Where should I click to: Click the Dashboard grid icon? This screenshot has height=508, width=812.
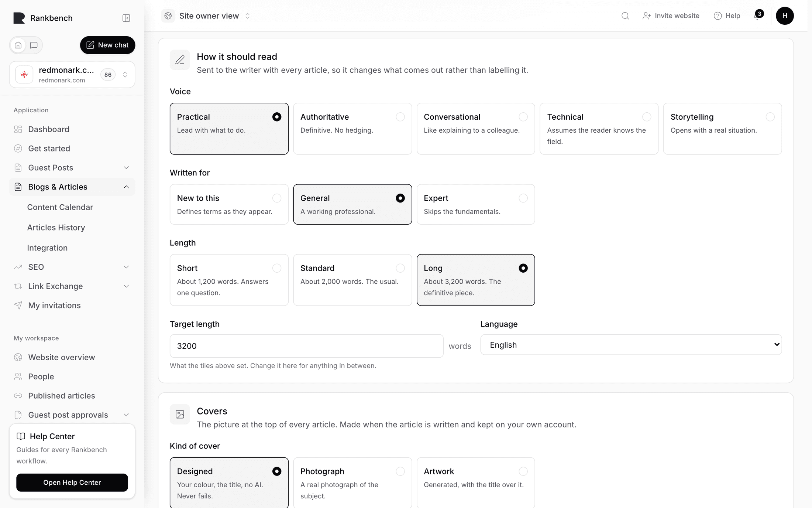coord(18,129)
